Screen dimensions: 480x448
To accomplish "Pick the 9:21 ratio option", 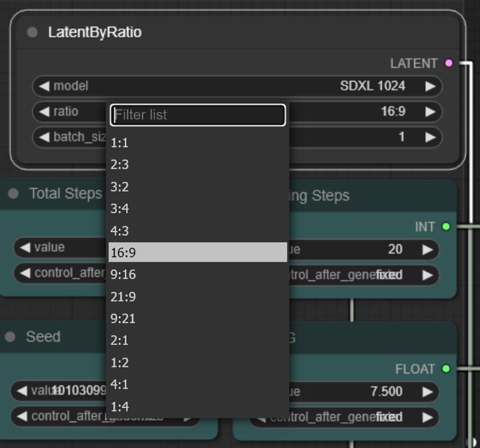I will (198, 318).
